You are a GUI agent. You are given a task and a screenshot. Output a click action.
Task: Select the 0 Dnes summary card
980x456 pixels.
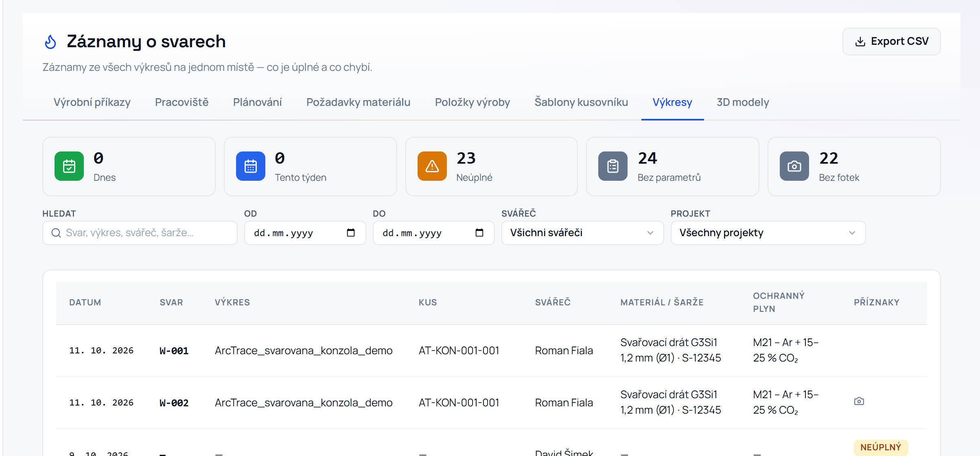129,167
